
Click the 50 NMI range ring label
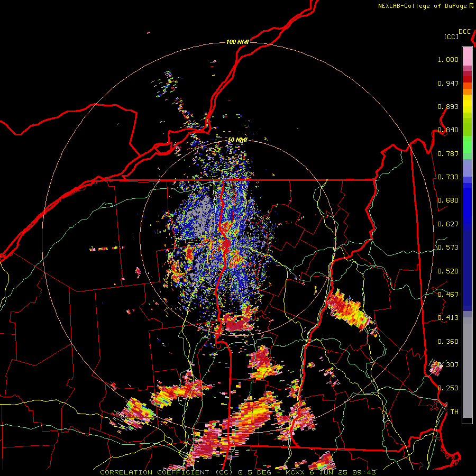click(237, 140)
